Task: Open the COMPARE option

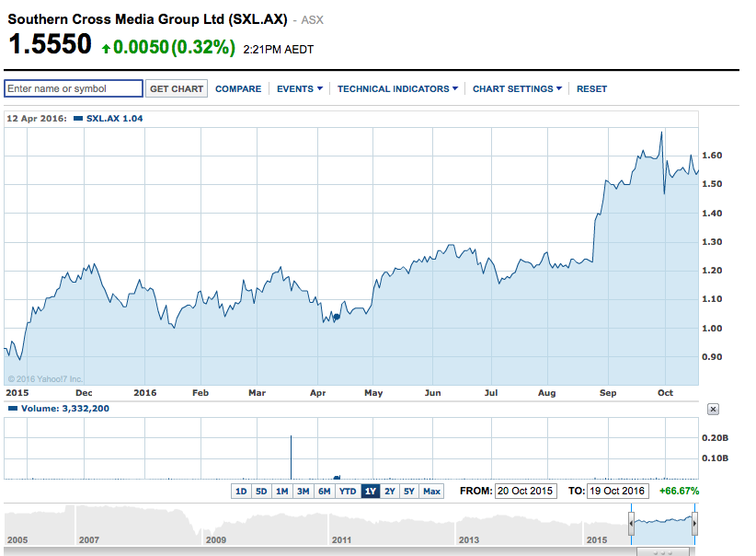Action: click(x=238, y=88)
